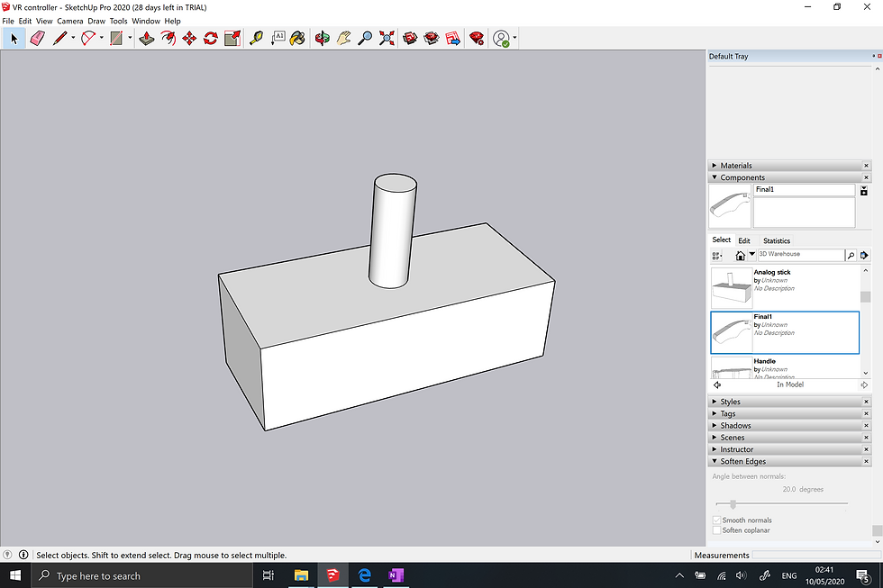Click the Send to LayOut icon
This screenshot has width=883, height=588.
click(x=452, y=38)
